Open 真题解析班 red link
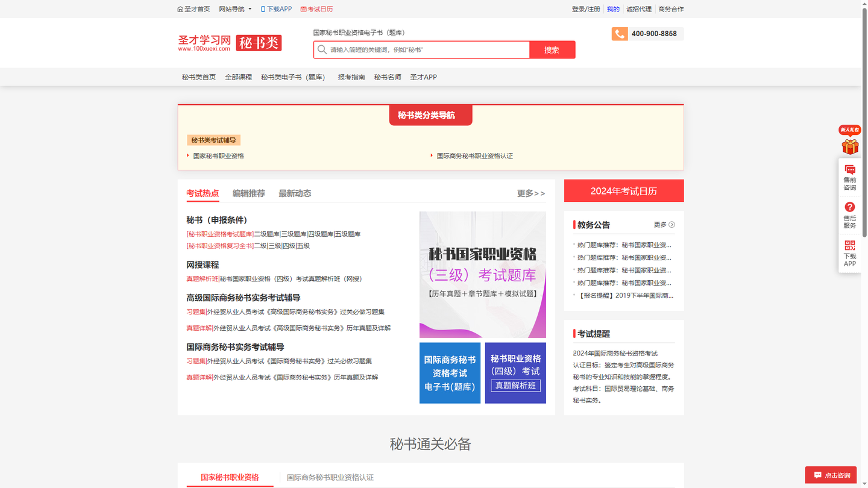868x488 pixels. pos(202,279)
